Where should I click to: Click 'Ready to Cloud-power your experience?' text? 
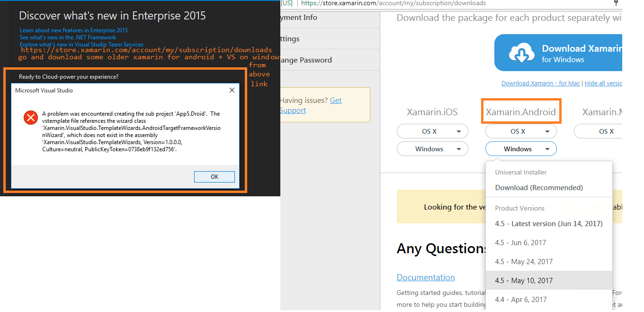click(69, 77)
